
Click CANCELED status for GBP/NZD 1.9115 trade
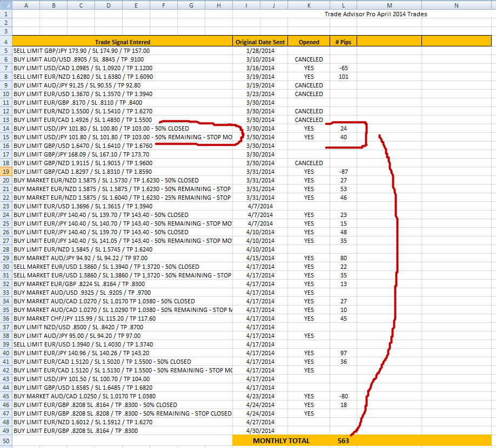pyautogui.click(x=309, y=163)
